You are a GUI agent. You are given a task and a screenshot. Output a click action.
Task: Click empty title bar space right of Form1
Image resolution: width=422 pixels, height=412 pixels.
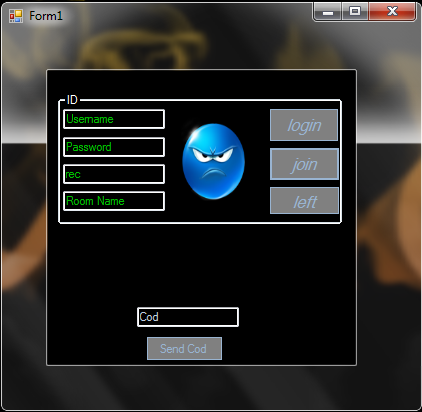[x=187, y=16]
